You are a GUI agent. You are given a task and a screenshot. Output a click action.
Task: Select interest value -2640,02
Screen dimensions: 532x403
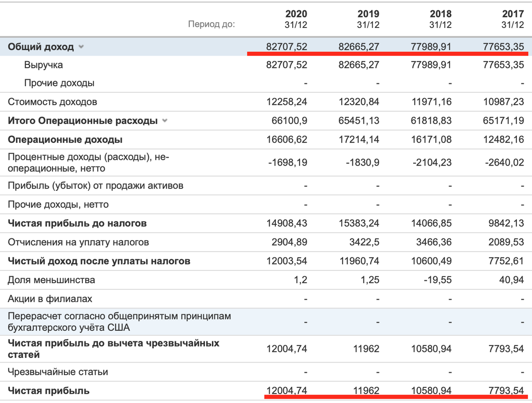[504, 162]
